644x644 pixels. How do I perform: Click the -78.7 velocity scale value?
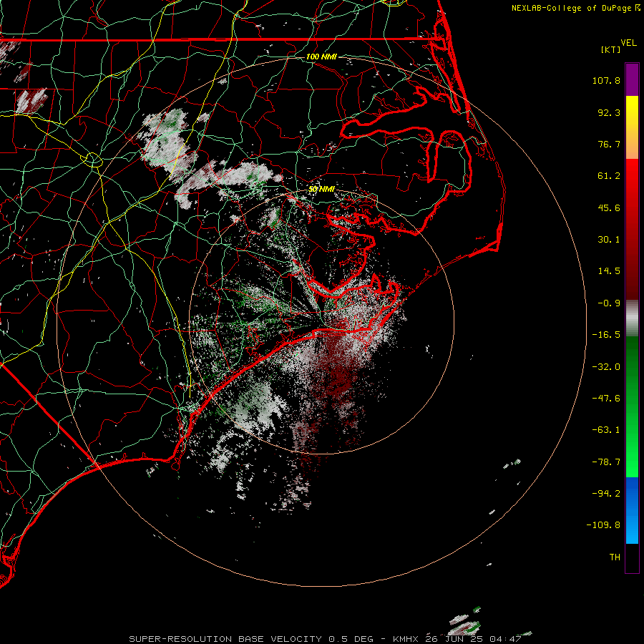(x=606, y=462)
